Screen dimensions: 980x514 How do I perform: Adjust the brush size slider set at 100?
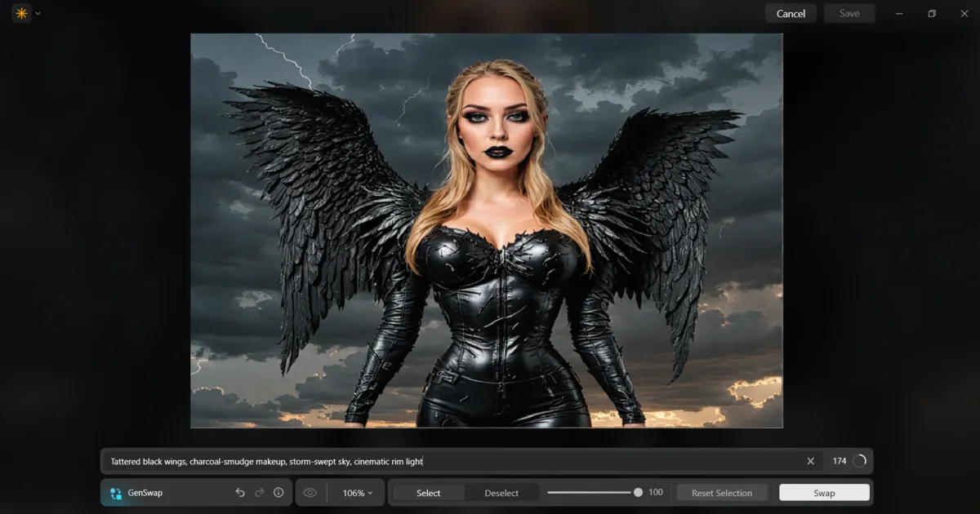(x=637, y=492)
